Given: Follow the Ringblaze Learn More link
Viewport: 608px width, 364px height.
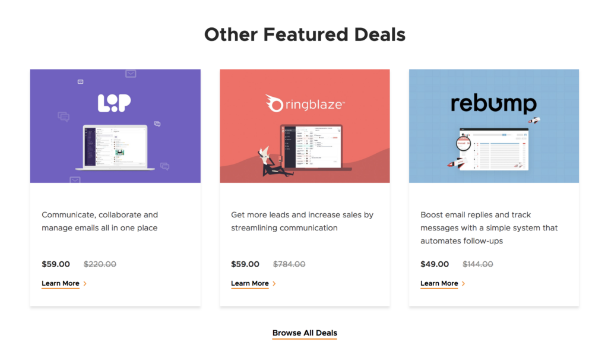Looking at the screenshot, I should point(249,283).
